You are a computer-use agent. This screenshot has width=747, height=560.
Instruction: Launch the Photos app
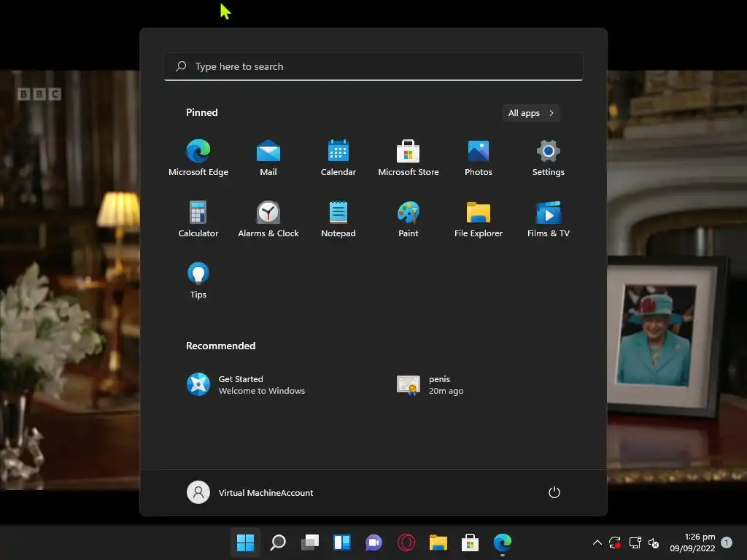click(479, 157)
